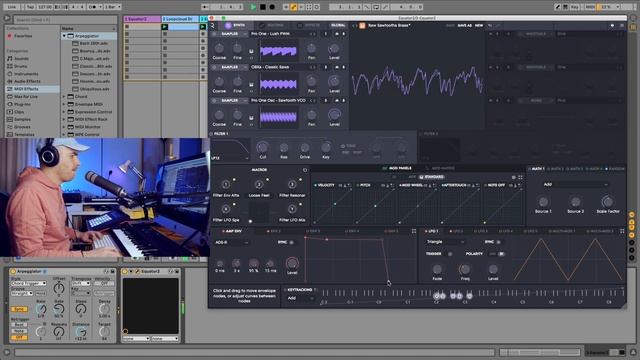Screen dimensions: 640x360
Task: Expand the Expression Control folder
Action: pyautogui.click(x=64, y=112)
